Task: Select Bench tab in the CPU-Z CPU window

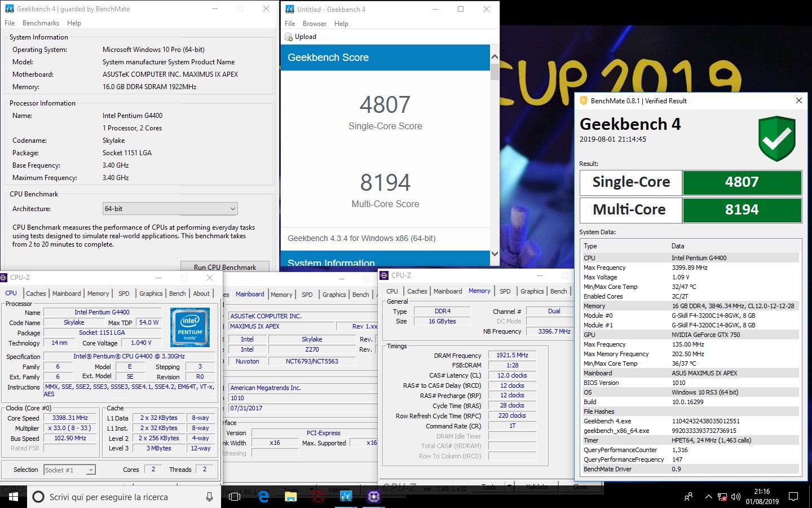Action: (177, 294)
